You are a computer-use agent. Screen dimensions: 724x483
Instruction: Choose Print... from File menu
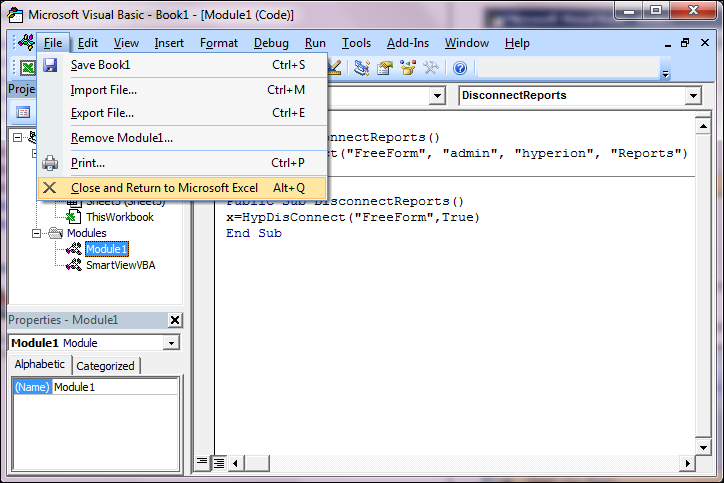[182, 163]
